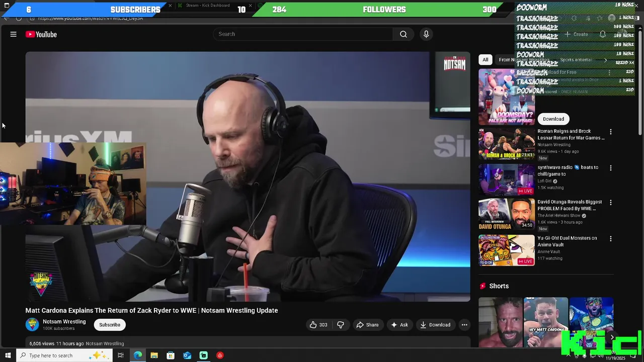Select the All filter chip
This screenshot has height=362, width=644.
point(485,59)
